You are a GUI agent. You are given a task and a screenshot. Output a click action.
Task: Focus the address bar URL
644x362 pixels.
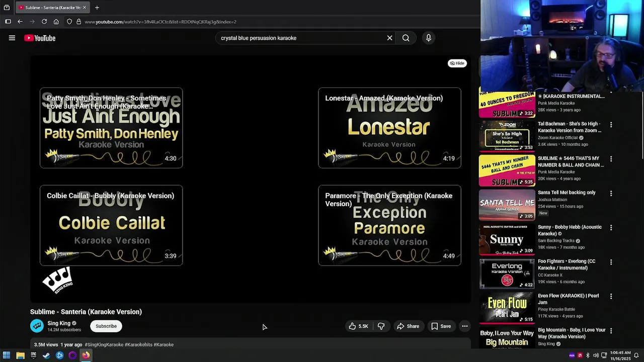pos(160,22)
